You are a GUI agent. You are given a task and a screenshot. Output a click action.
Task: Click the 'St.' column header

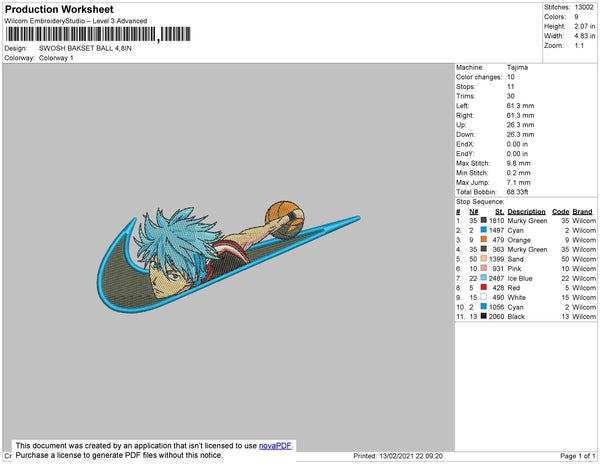(499, 212)
